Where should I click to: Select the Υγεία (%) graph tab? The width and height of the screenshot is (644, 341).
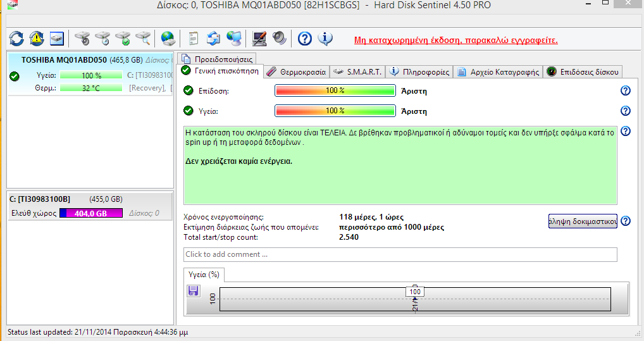coord(204,275)
